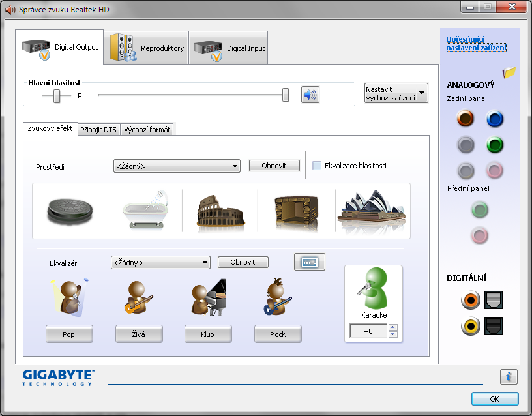532x416 pixels.
Task: Click the blue rear panel jack
Action: point(495,119)
